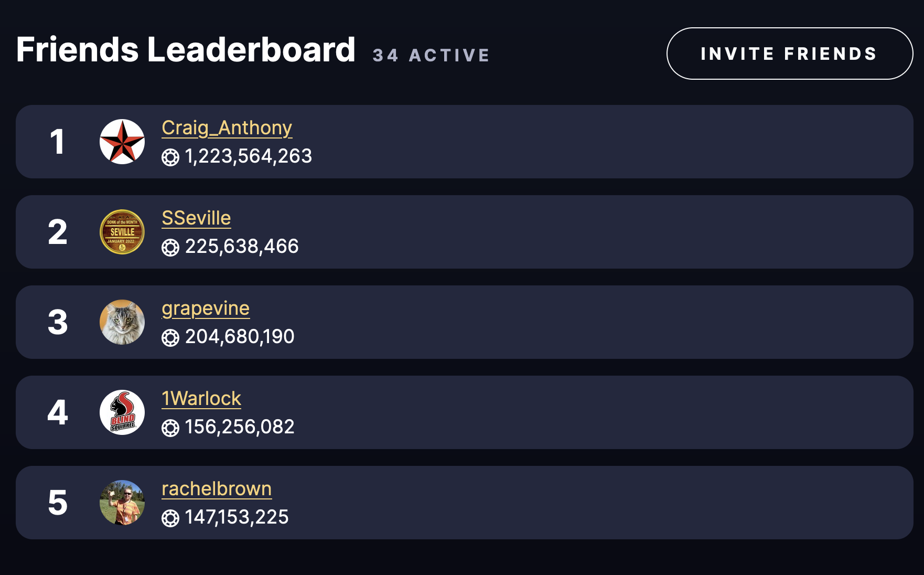The height and width of the screenshot is (575, 924).
Task: Select the rank 1 leaderboard row
Action: (465, 142)
